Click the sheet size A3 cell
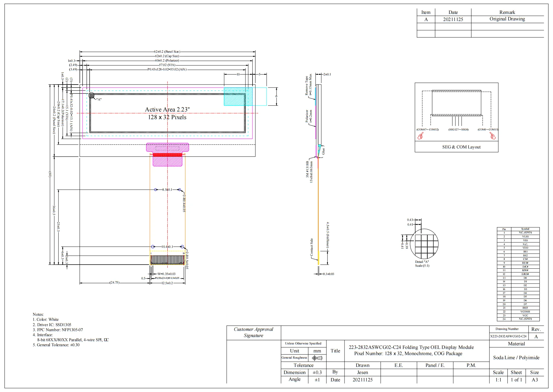Image resolution: width=553 pixels, height=392 pixels. [x=534, y=380]
